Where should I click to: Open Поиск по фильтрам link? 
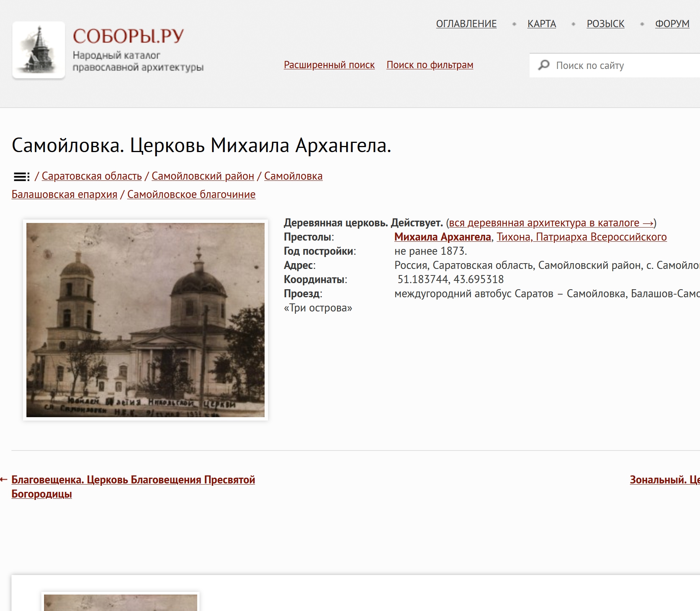430,65
